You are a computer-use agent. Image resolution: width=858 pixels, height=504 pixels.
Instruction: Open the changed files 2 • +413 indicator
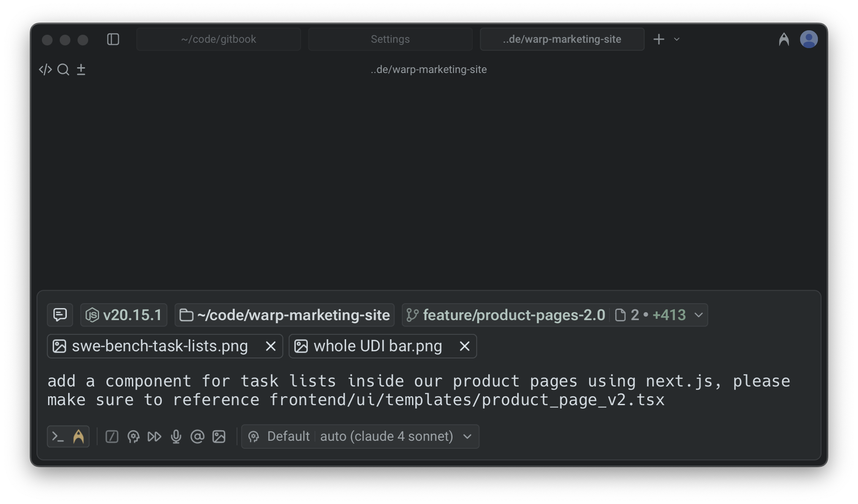click(x=650, y=315)
